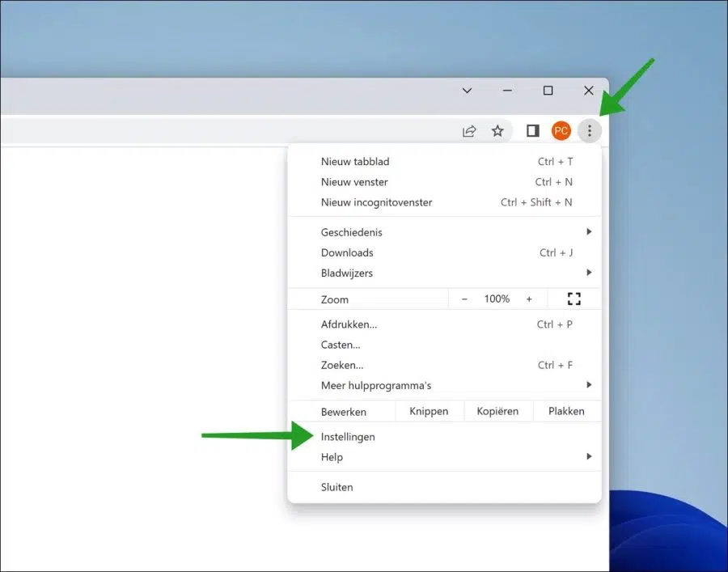Screen dimensions: 728x572
Task: Maximize the Chrome window
Action: point(548,91)
